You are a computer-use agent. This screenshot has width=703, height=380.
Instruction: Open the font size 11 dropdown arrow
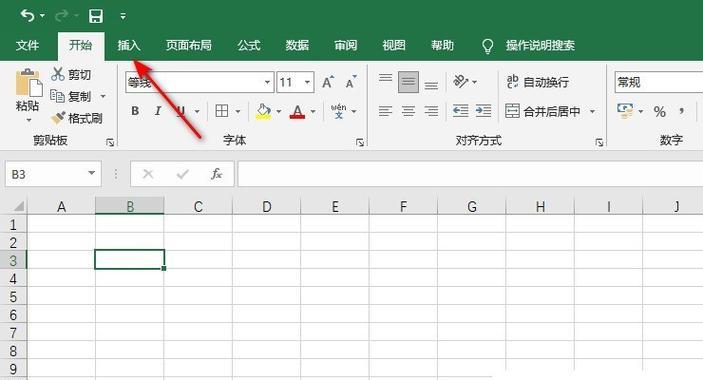pos(308,82)
